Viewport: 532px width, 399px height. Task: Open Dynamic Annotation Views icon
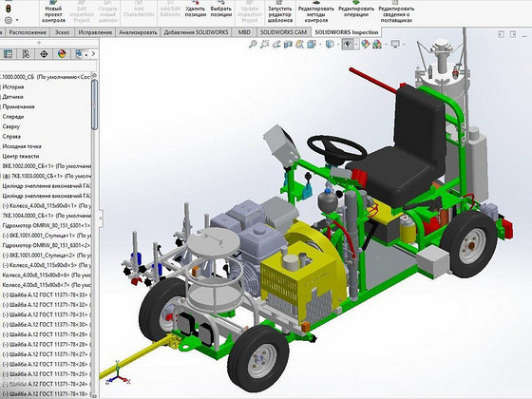coord(299,44)
